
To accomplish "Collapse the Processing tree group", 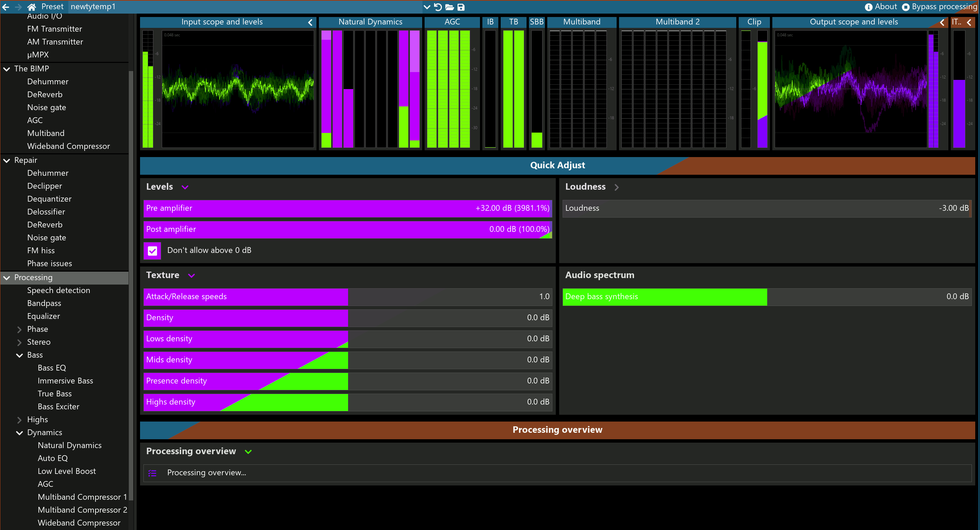I will (7, 278).
